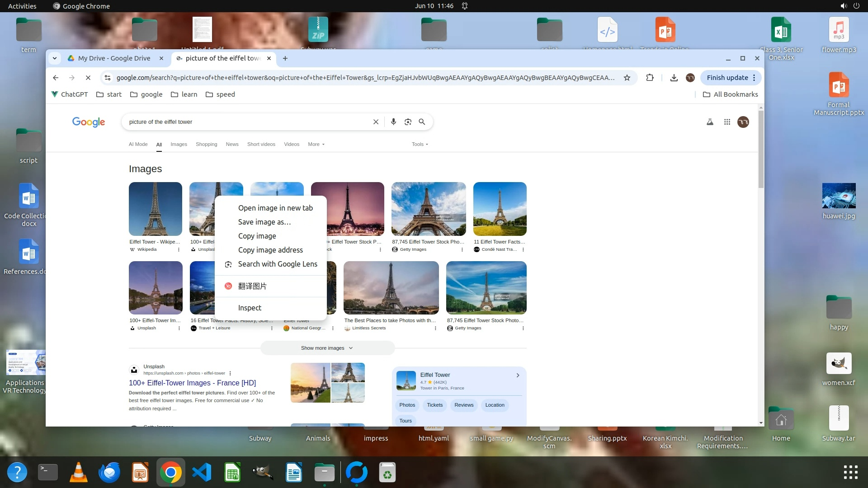Viewport: 868px width, 488px height.
Task: Open the Tools dropdown
Action: (x=420, y=144)
